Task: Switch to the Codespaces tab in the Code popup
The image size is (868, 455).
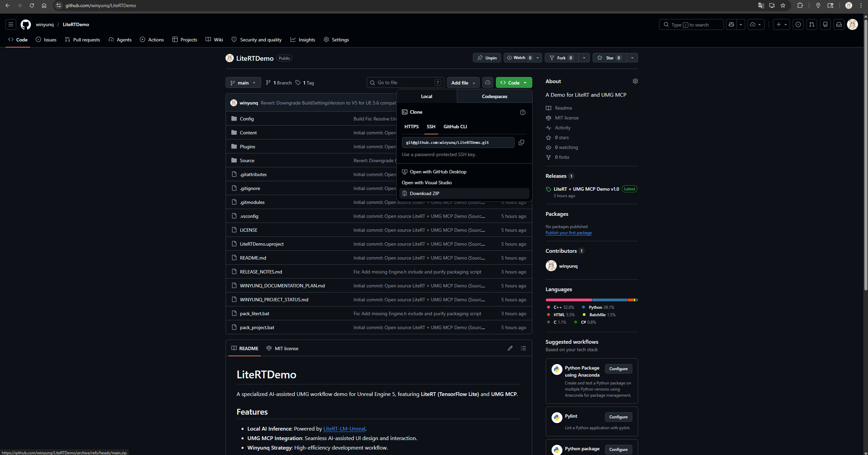Action: pyautogui.click(x=495, y=96)
